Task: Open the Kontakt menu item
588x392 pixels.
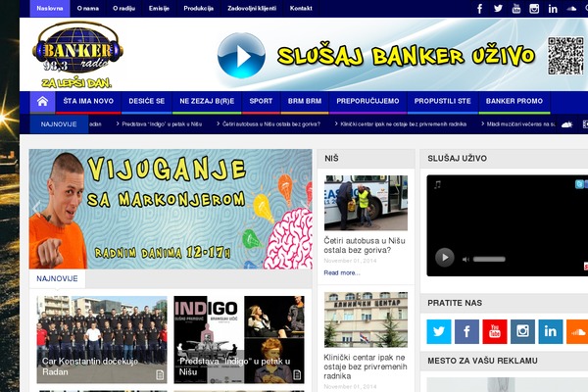Action: [301, 8]
